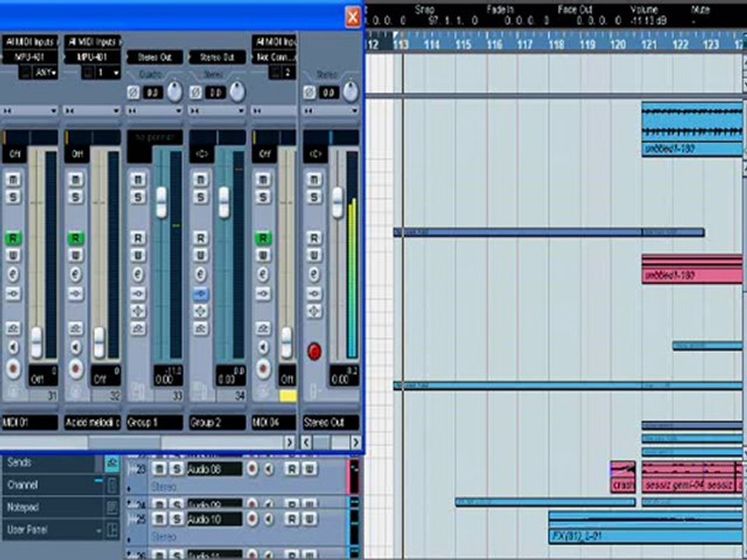The height and width of the screenshot is (560, 747).
Task: Mute the Stereo Out channel
Action: (314, 180)
